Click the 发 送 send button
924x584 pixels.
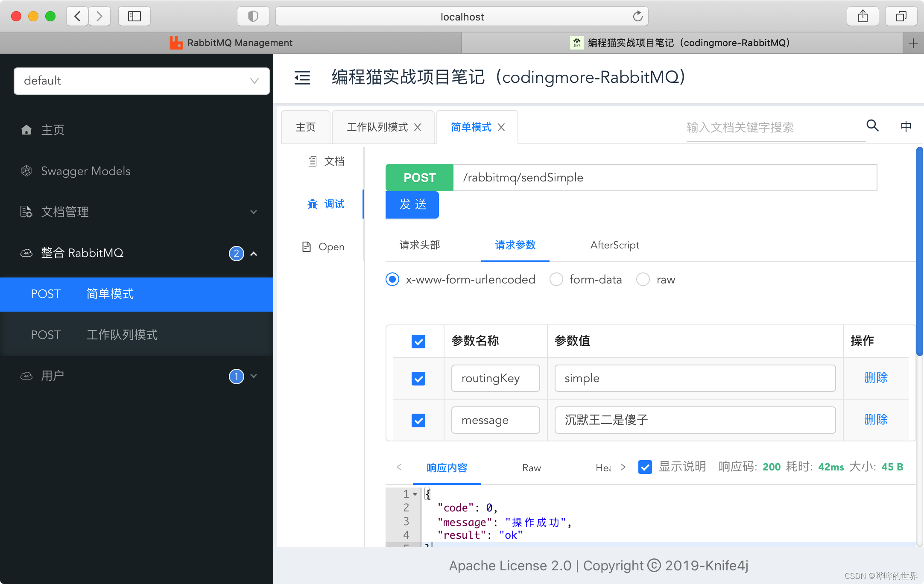[412, 204]
